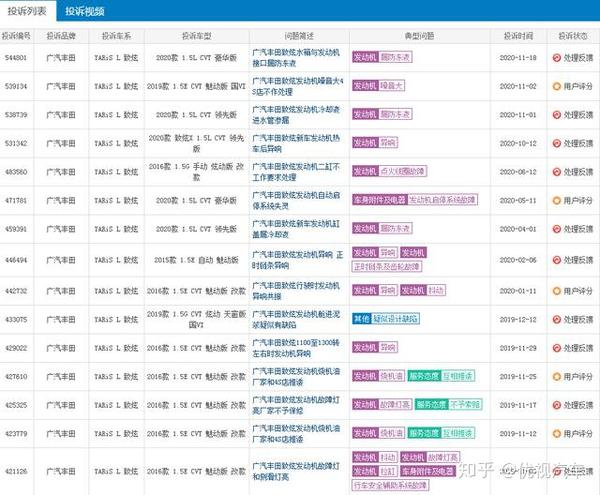
Task: Open complaint link 广汽丰田致炫新车发动机缸盖漏冷却液
Action: click(x=296, y=229)
